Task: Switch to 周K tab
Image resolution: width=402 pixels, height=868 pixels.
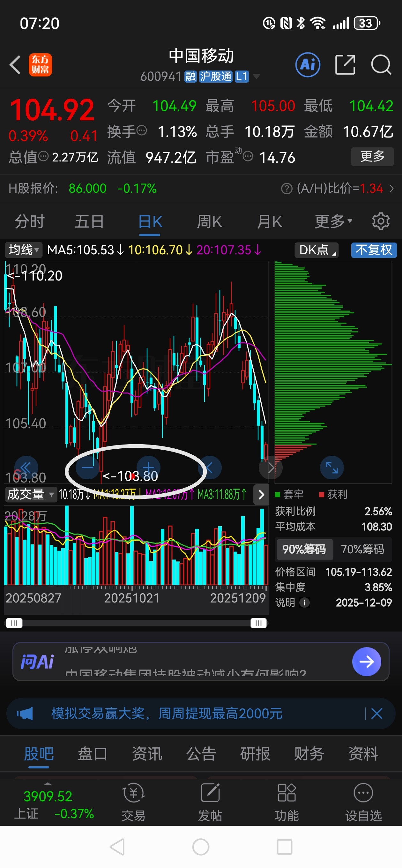Action: coord(210,221)
